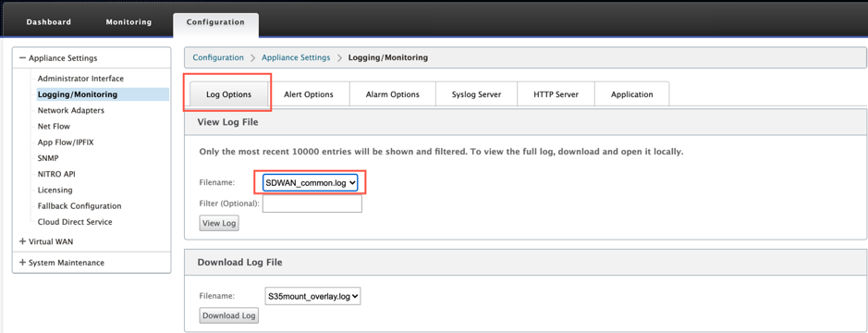Open the Dashboard tab

pos(49,22)
